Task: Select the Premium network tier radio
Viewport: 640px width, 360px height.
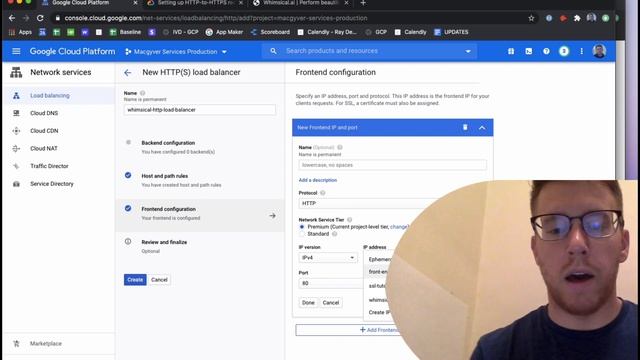Action: point(302,227)
